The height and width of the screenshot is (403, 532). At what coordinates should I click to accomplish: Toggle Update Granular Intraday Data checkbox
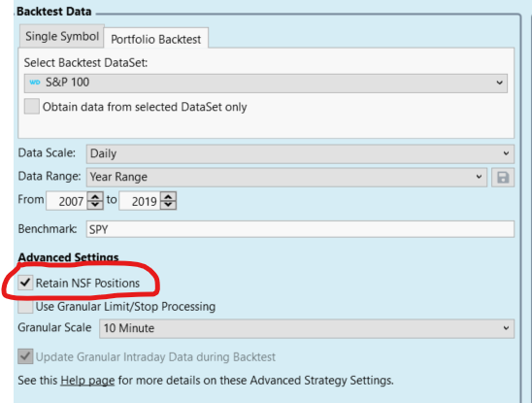point(25,356)
